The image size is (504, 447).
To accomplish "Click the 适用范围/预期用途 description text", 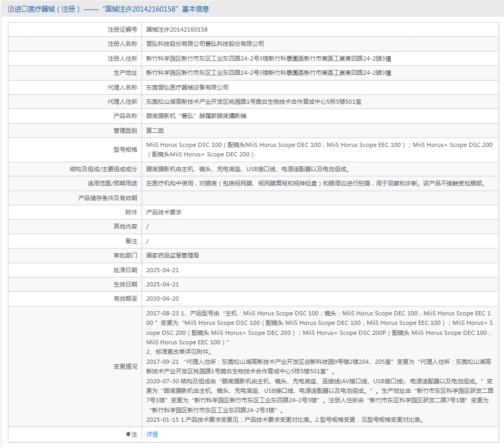I will tap(317, 183).
